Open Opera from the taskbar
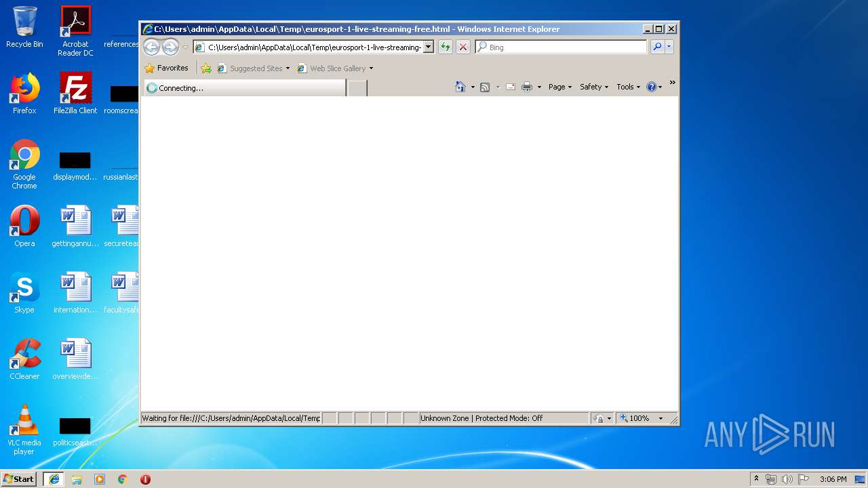The height and width of the screenshot is (488, 868). (x=145, y=479)
